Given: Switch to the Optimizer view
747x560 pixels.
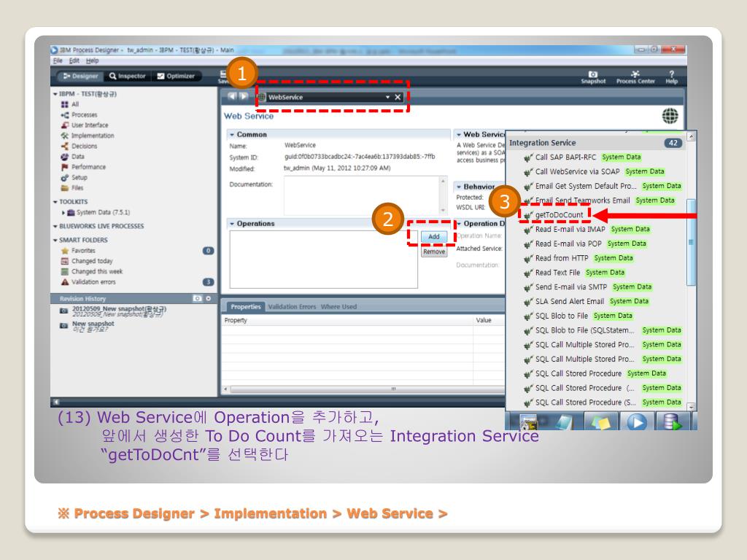Looking at the screenshot, I should coord(177,76).
